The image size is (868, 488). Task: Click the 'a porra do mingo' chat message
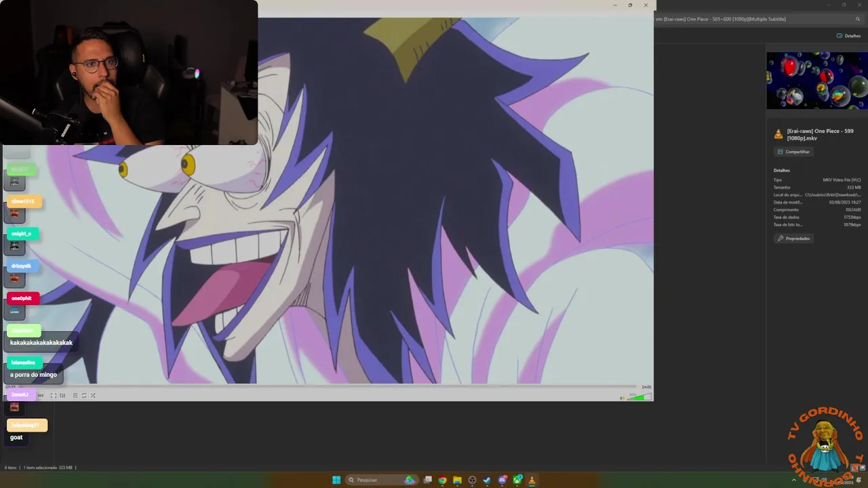33,375
